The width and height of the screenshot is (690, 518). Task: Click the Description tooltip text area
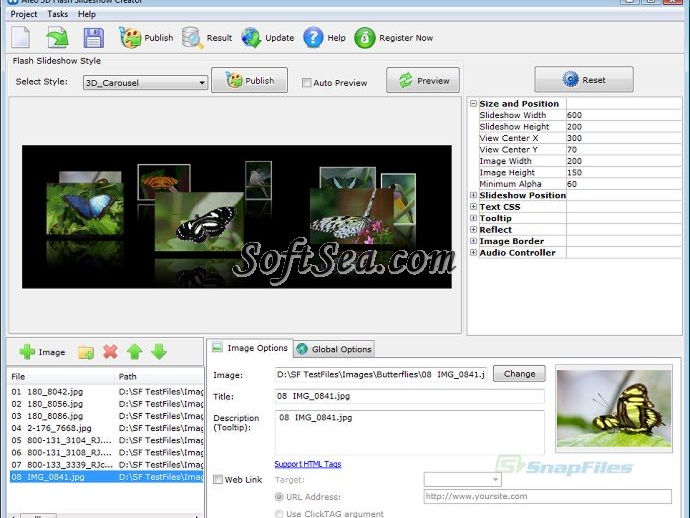pyautogui.click(x=409, y=432)
